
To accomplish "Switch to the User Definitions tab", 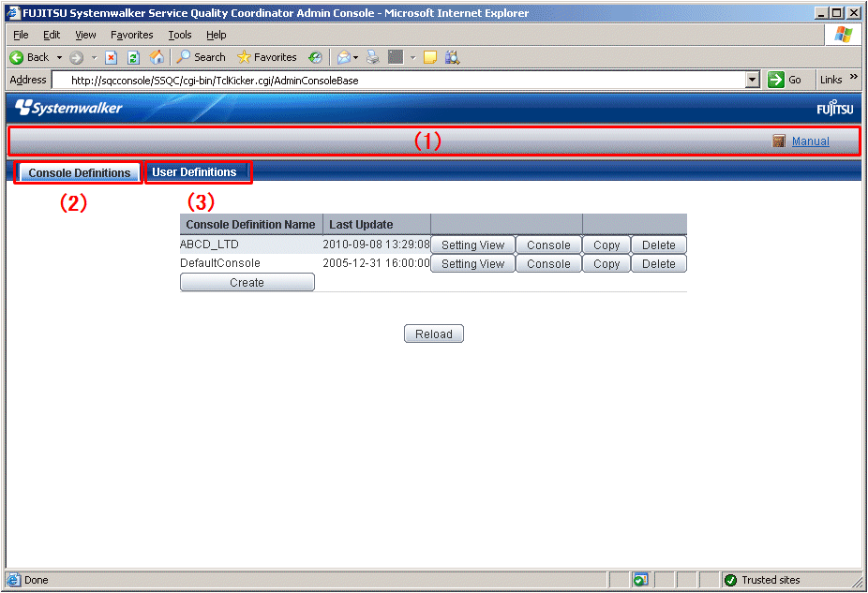I will coord(194,172).
